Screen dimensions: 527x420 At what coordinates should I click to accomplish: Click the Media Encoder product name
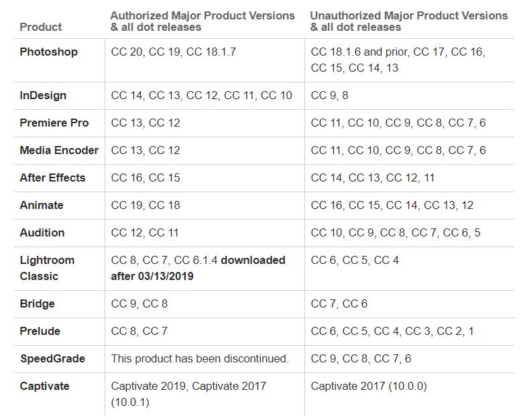pos(59,150)
